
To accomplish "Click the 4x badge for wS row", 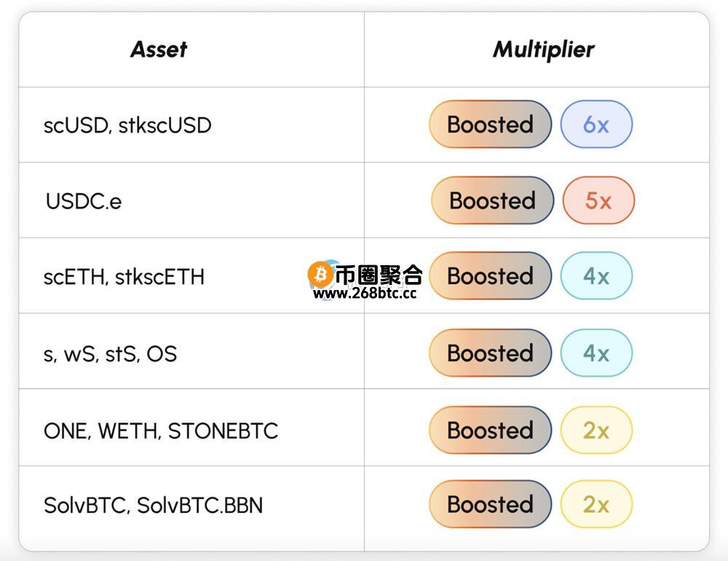I will (596, 353).
